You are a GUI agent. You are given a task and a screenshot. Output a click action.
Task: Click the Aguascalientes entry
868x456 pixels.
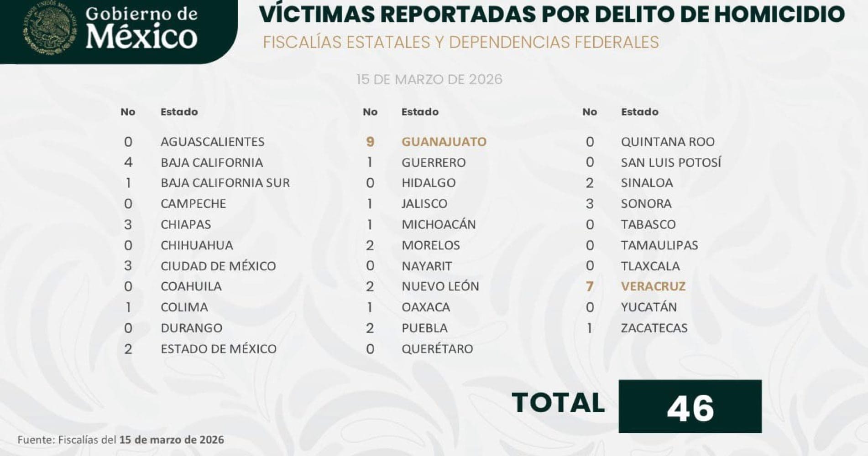pos(212,142)
